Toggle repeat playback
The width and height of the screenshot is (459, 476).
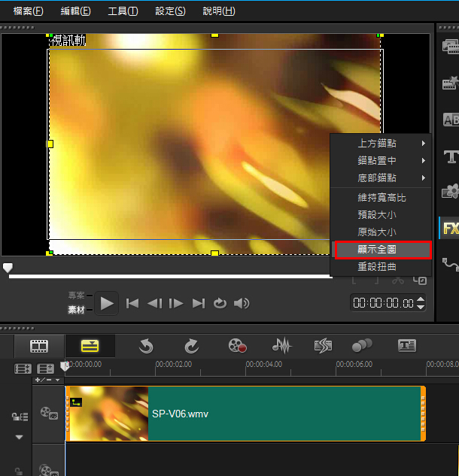click(x=220, y=303)
